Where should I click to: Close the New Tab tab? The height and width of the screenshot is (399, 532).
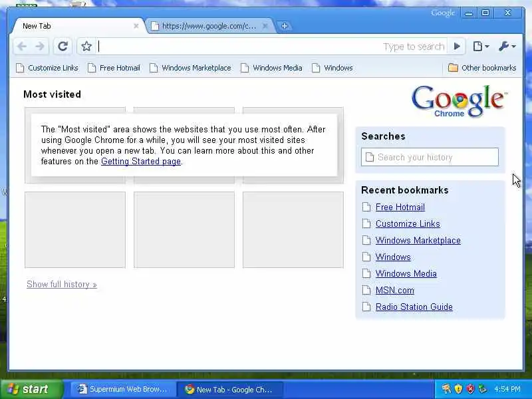click(x=136, y=26)
